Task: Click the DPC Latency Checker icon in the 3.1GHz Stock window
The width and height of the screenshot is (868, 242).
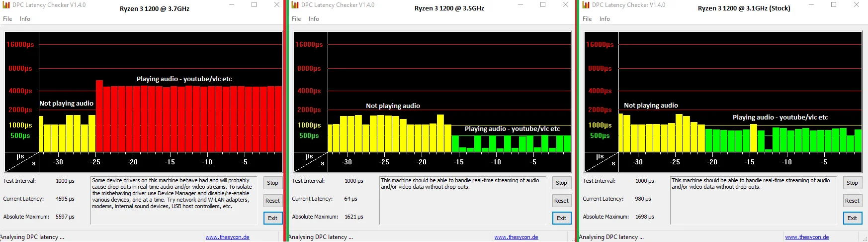Action: pos(585,5)
